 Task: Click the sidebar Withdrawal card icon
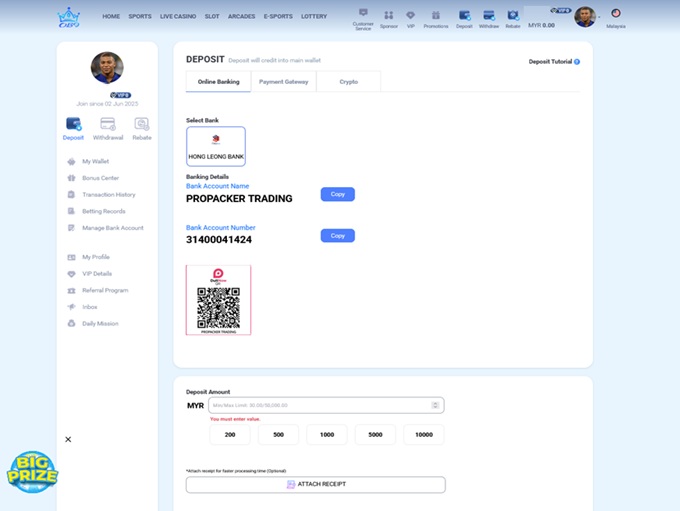107,125
